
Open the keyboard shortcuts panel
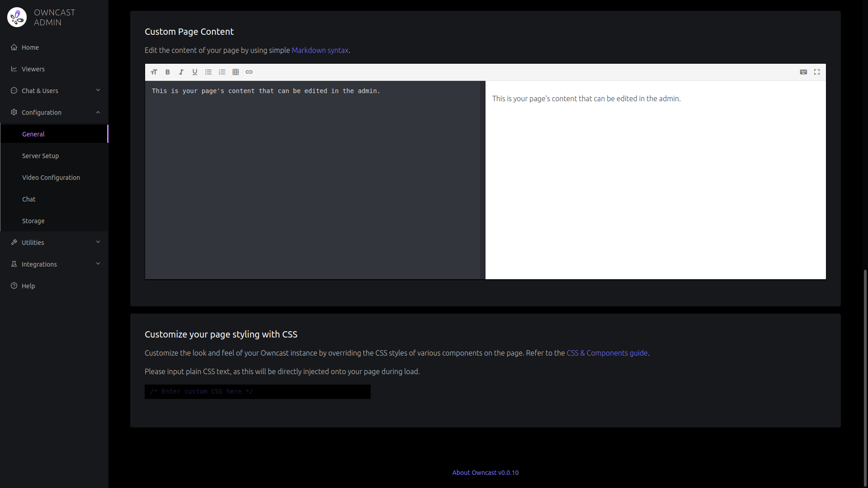click(803, 72)
